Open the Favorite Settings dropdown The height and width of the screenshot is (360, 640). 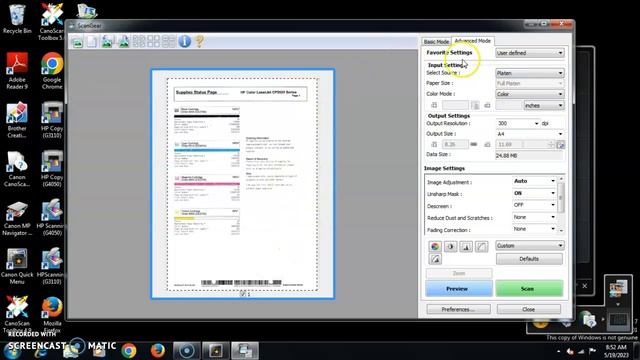point(530,53)
